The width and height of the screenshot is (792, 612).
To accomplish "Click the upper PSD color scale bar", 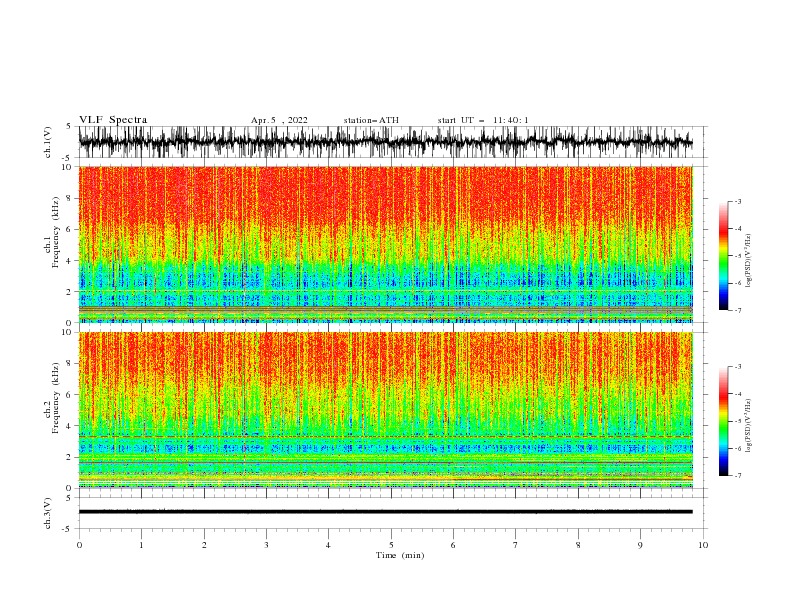I will pos(723,256).
